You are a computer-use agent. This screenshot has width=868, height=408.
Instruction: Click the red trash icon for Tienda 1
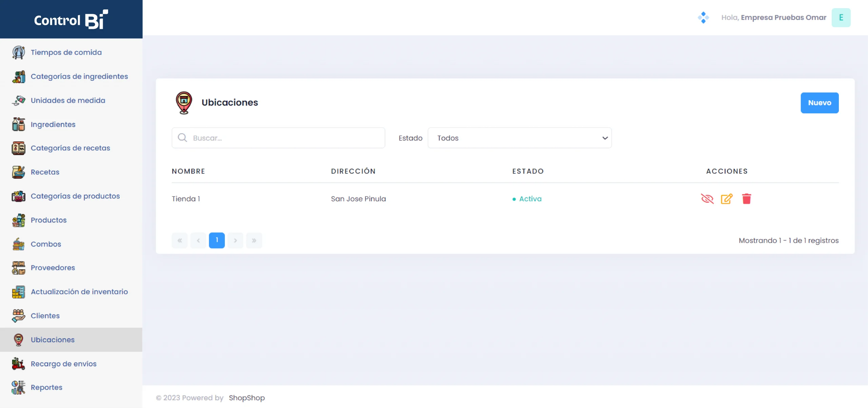(x=747, y=199)
